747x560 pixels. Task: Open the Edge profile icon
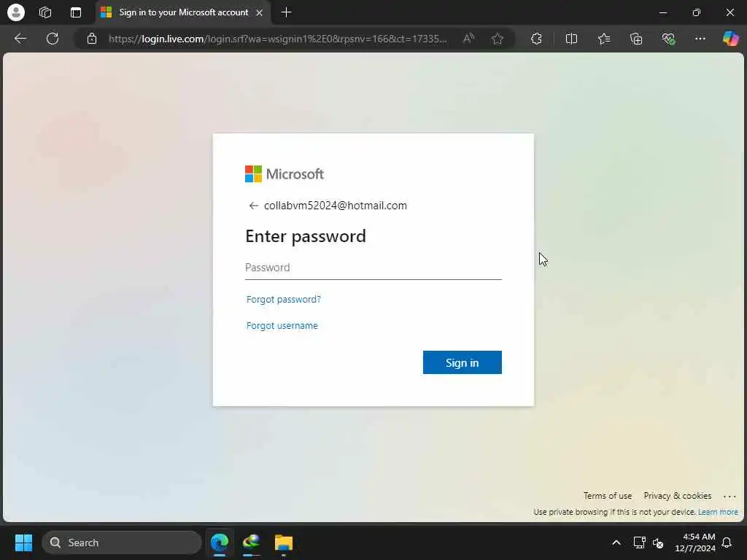[16, 12]
